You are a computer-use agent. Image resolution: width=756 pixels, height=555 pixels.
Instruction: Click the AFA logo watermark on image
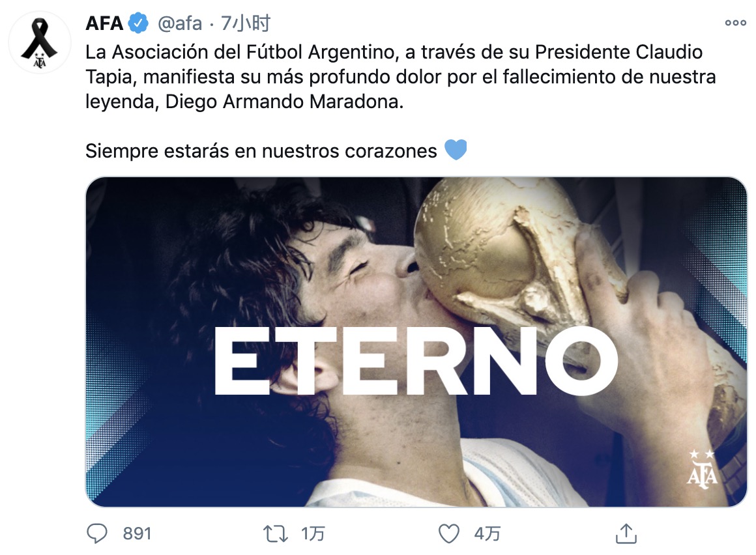(x=701, y=469)
